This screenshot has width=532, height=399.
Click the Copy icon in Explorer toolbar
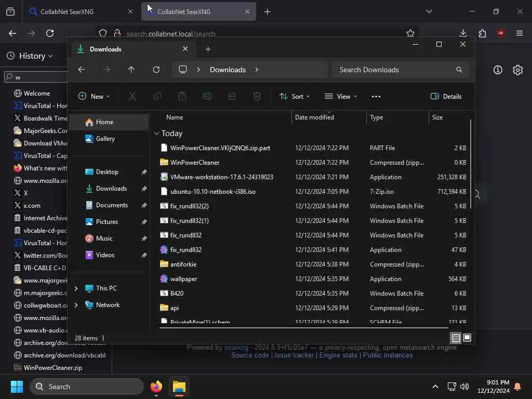click(157, 97)
